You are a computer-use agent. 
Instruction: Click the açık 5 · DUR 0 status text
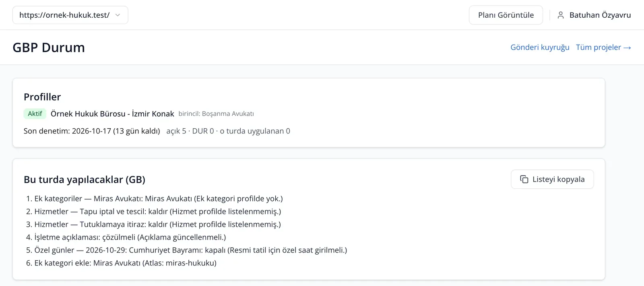click(x=228, y=131)
